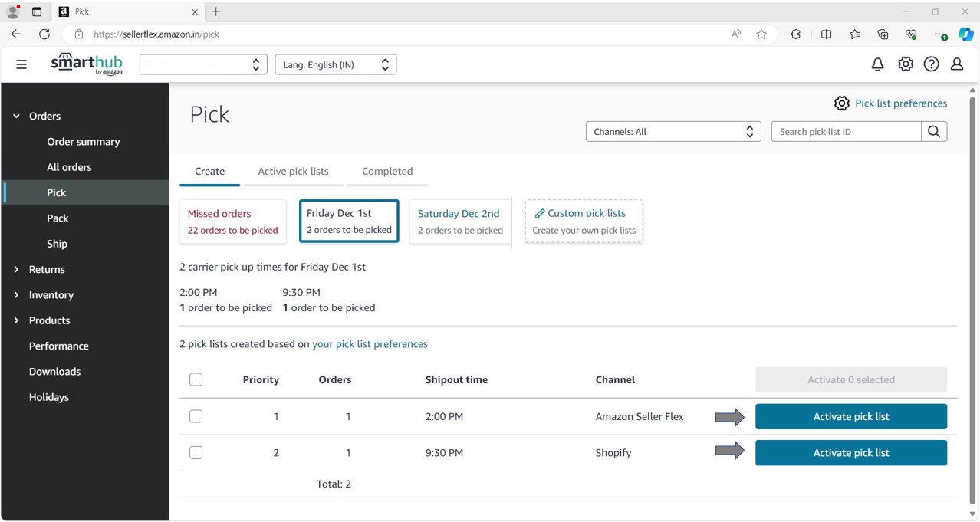Screen dimensions: 980x522
Task: Open split screen view icon
Action: coord(826,34)
